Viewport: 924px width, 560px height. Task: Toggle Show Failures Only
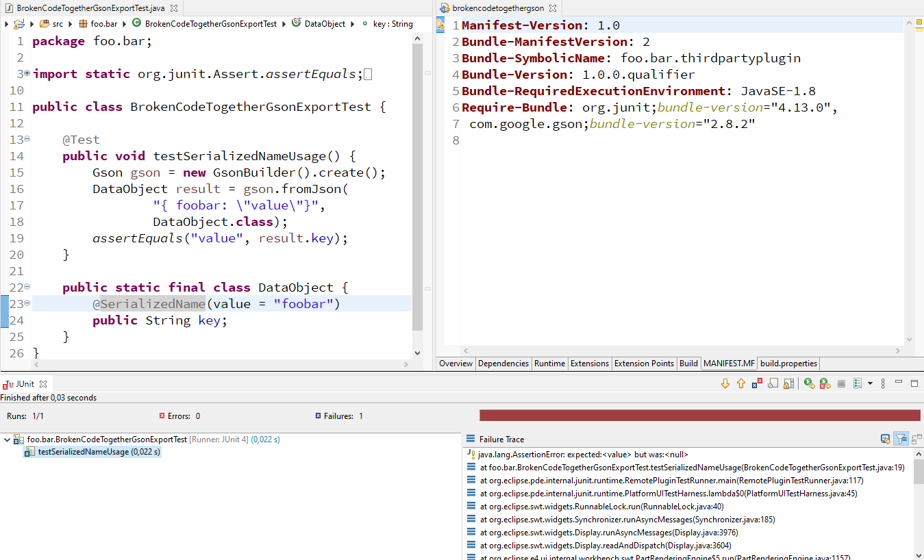click(x=757, y=383)
